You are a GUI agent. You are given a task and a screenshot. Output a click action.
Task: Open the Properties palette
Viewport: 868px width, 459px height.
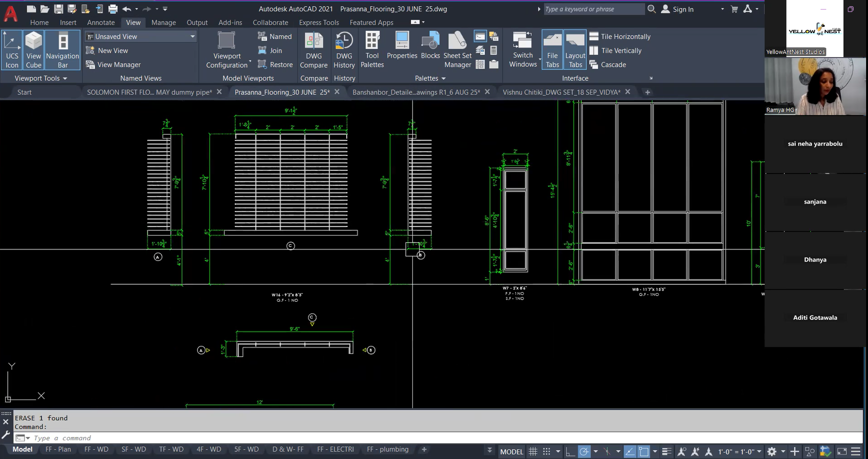[402, 46]
